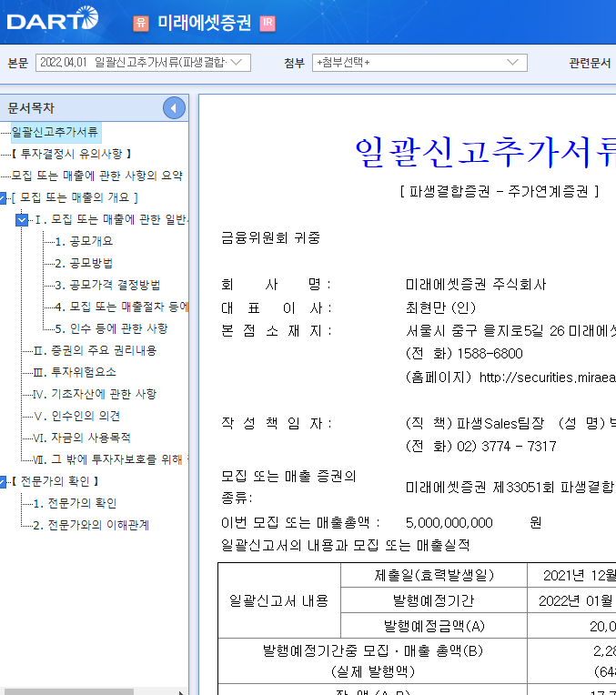616x695 pixels.
Task: Click the phone number 1588-6800
Action: click(x=490, y=354)
